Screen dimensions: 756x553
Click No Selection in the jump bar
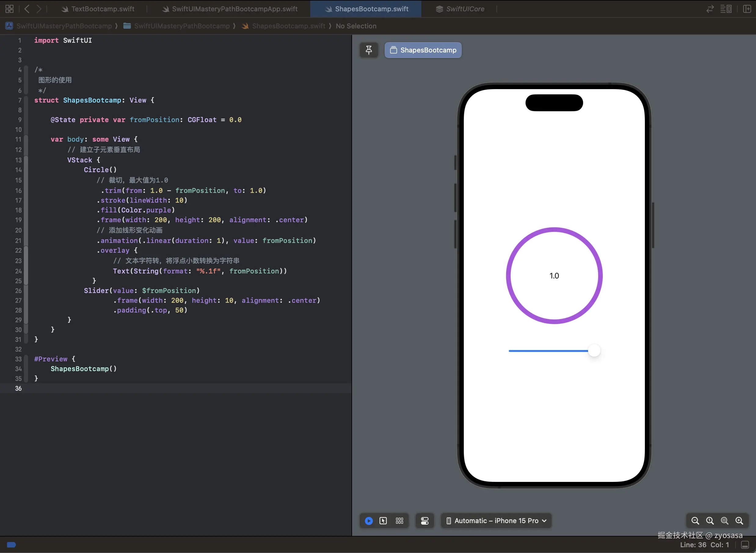click(356, 26)
